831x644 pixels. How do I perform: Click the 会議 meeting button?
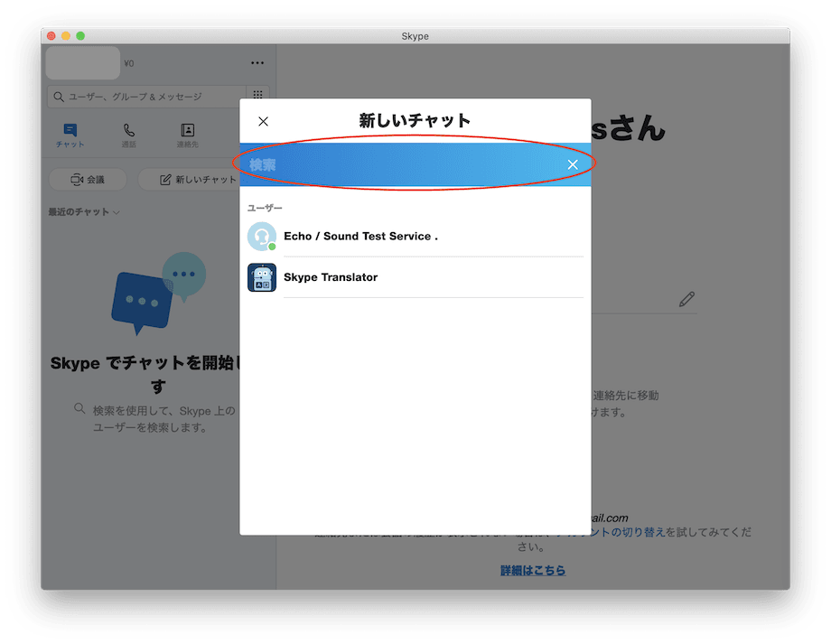(x=88, y=180)
